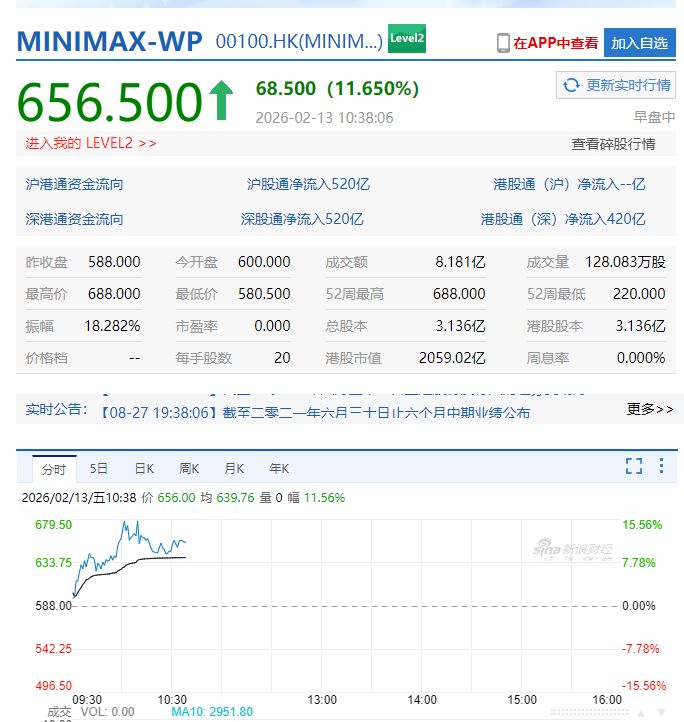Open the 查看碎股行情 link
Screen dimensions: 684x722
[613, 144]
